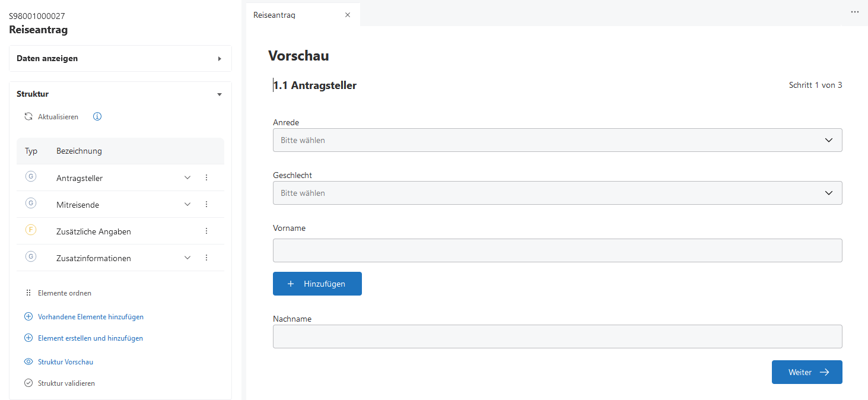The height and width of the screenshot is (400, 868).
Task: Open the info icon next to Aktualisieren
Action: click(97, 117)
